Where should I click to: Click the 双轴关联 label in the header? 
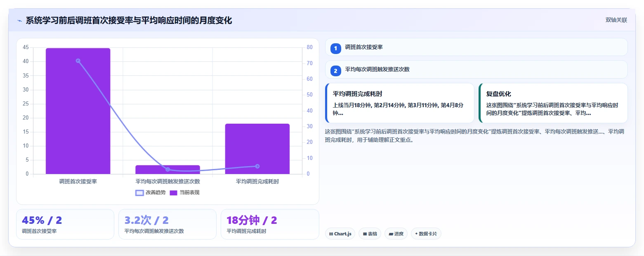pos(616,20)
